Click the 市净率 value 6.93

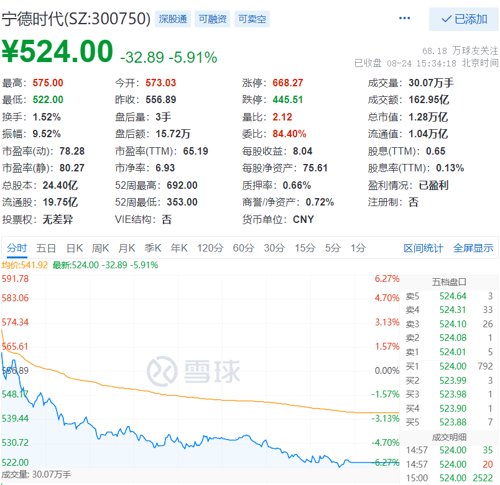pos(165,168)
